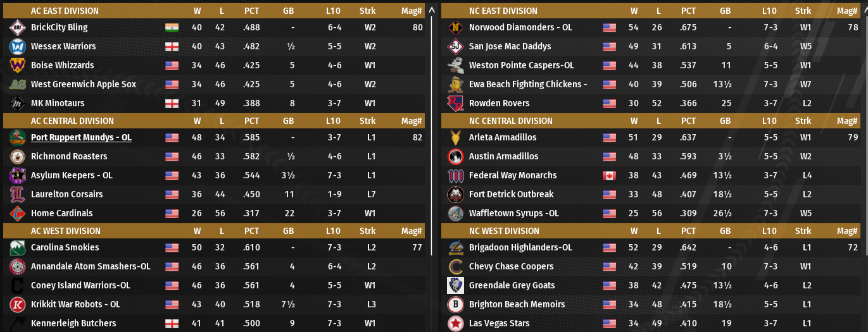Open the Carolina Smokies team link

65,248
